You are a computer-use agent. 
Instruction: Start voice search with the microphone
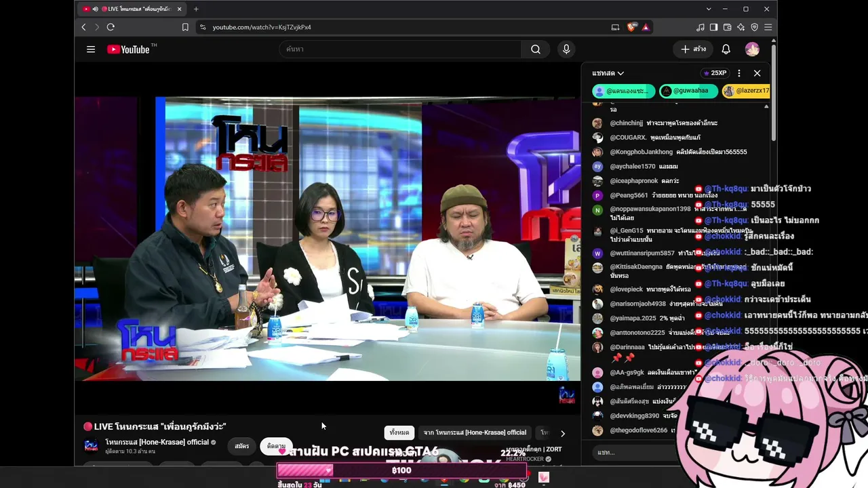tap(566, 49)
